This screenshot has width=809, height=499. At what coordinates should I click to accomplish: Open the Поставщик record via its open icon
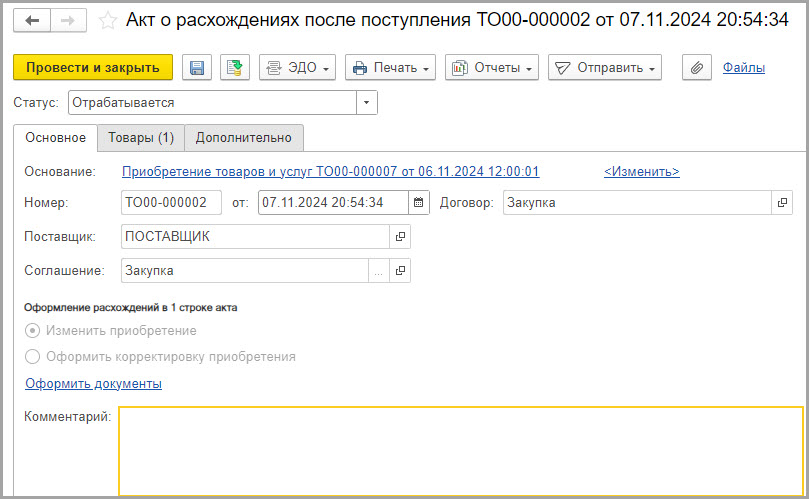[400, 236]
